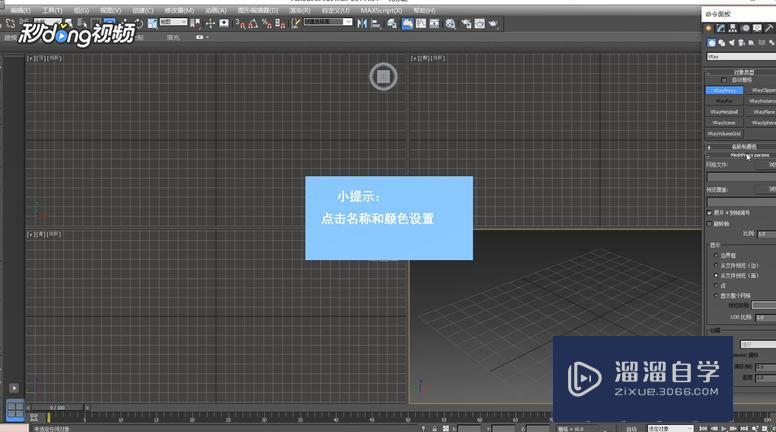
Task: Click the time slider showing 0 / 100
Action: (57, 408)
